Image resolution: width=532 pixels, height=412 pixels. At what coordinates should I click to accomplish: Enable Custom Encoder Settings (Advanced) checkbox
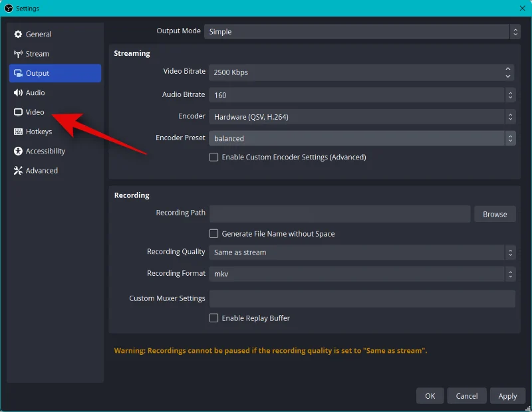[213, 157]
